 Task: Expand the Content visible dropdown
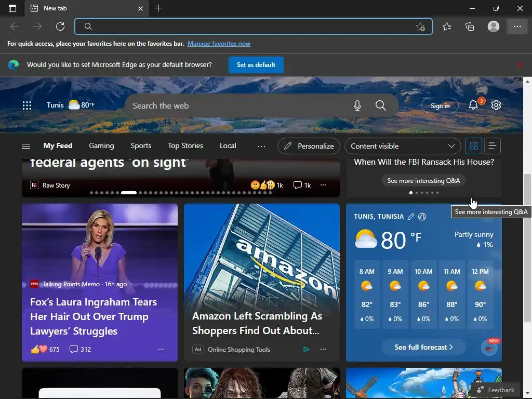403,146
